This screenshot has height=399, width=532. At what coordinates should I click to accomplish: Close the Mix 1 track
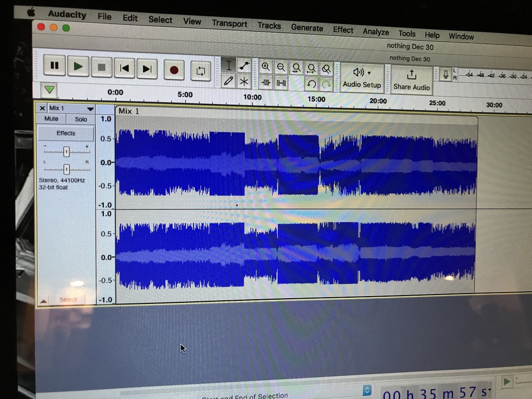(42, 108)
